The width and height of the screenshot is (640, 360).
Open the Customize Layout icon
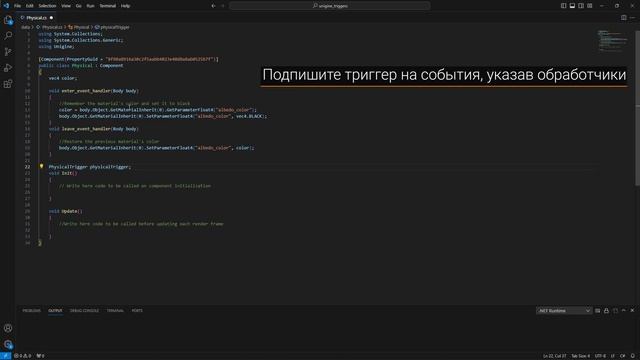590,6
